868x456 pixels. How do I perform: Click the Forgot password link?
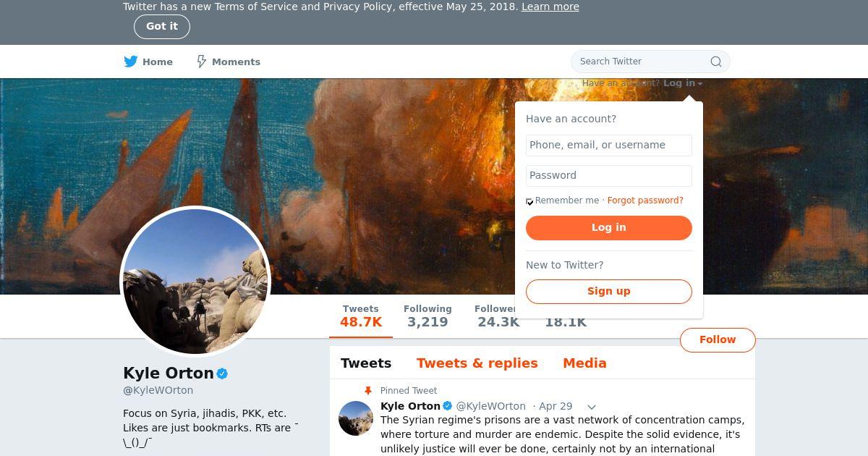click(645, 200)
